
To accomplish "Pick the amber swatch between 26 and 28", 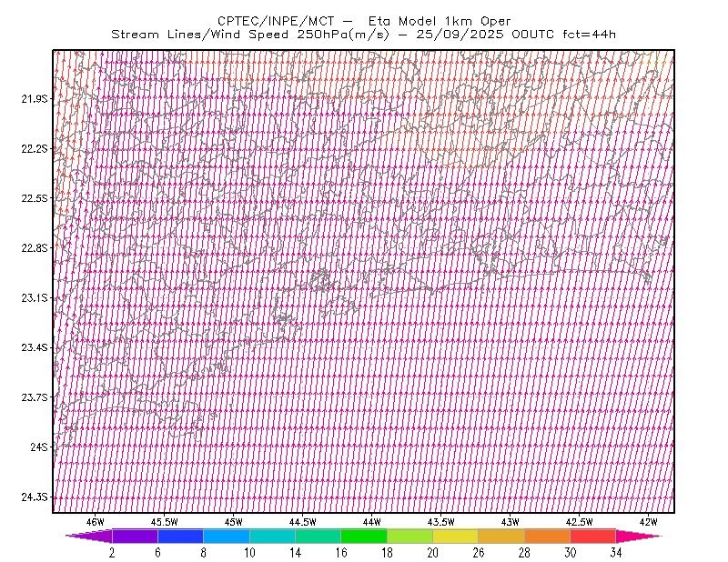I will click(x=501, y=536).
